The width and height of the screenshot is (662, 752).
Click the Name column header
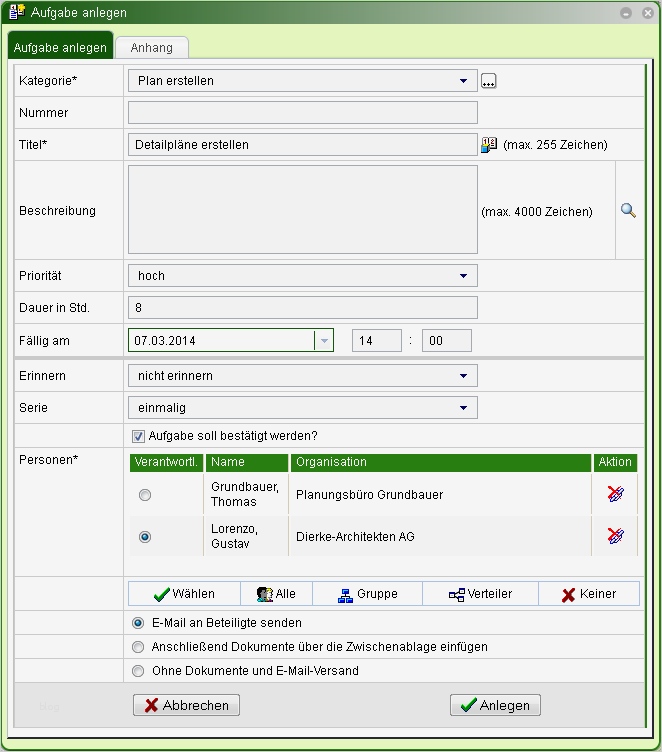[x=247, y=462]
